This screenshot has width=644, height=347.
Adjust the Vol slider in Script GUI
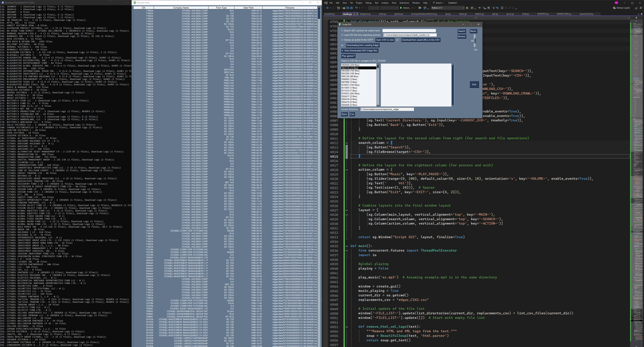click(x=474, y=41)
